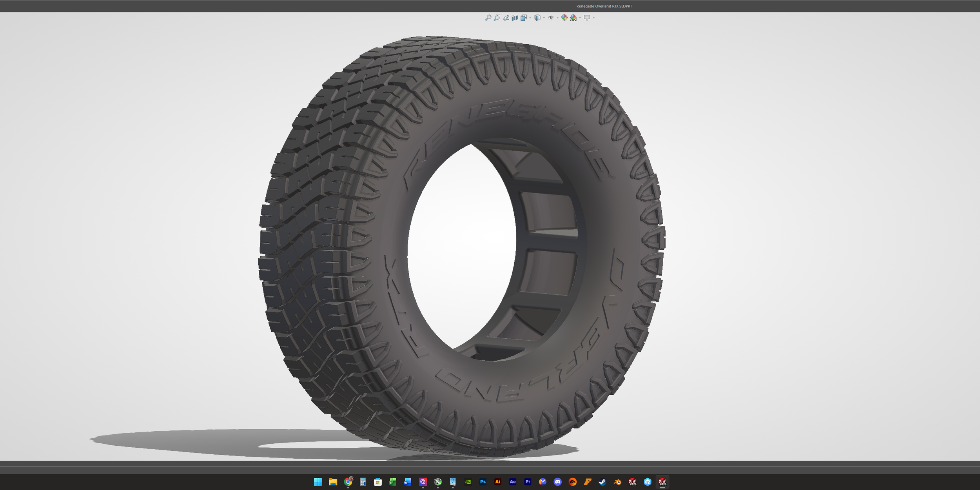
Task: Click the Display Style cube icon
Action: 537,18
